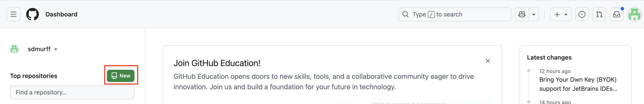Expand the Copilot dropdown arrow

click(x=534, y=15)
